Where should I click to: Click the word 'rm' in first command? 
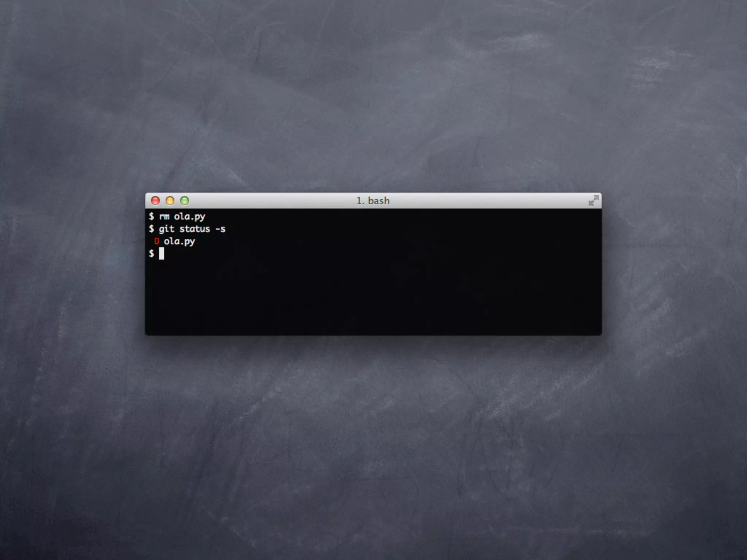pyautogui.click(x=164, y=217)
